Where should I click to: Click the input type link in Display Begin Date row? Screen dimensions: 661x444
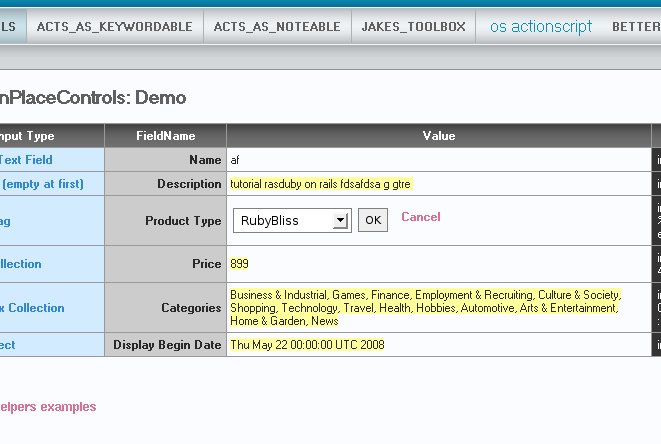(8, 345)
